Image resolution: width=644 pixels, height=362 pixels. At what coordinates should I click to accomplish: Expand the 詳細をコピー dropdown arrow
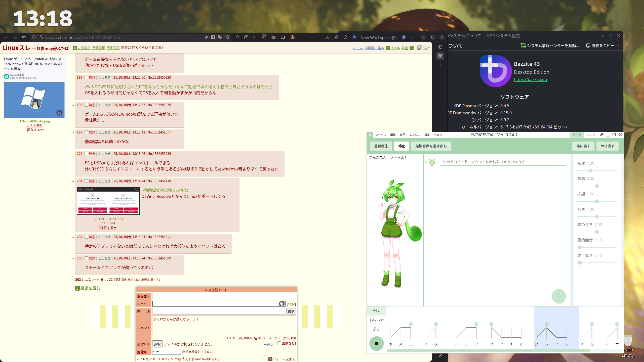click(618, 46)
